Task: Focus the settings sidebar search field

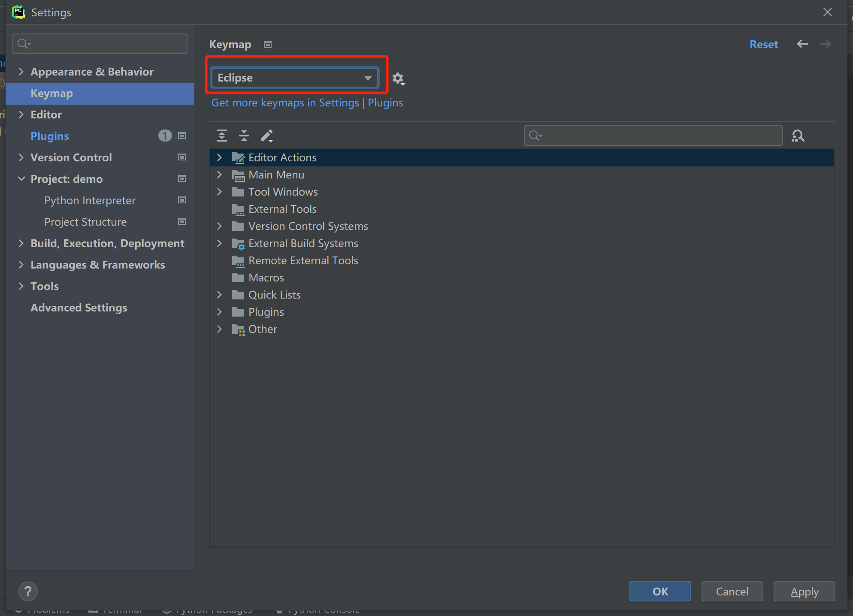Action: 100,44
